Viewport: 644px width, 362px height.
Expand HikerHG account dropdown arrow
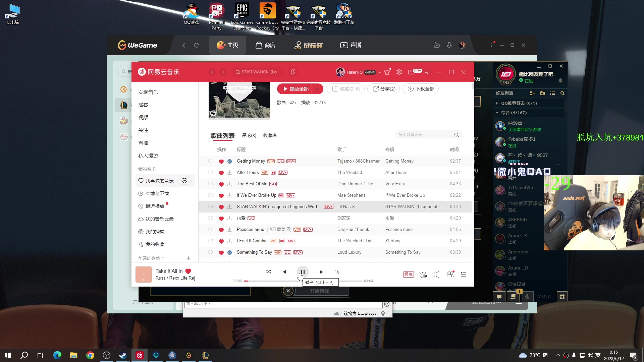click(x=379, y=72)
